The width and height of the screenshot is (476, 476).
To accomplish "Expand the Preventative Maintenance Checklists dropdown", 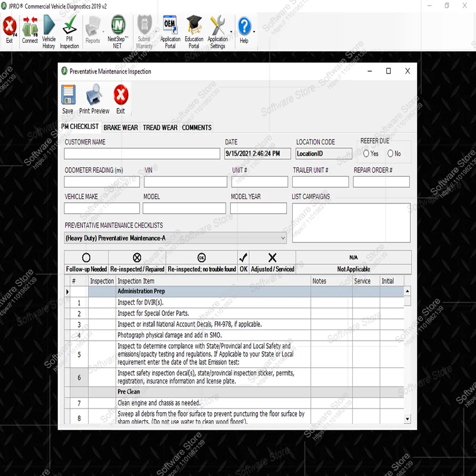I will [x=283, y=238].
